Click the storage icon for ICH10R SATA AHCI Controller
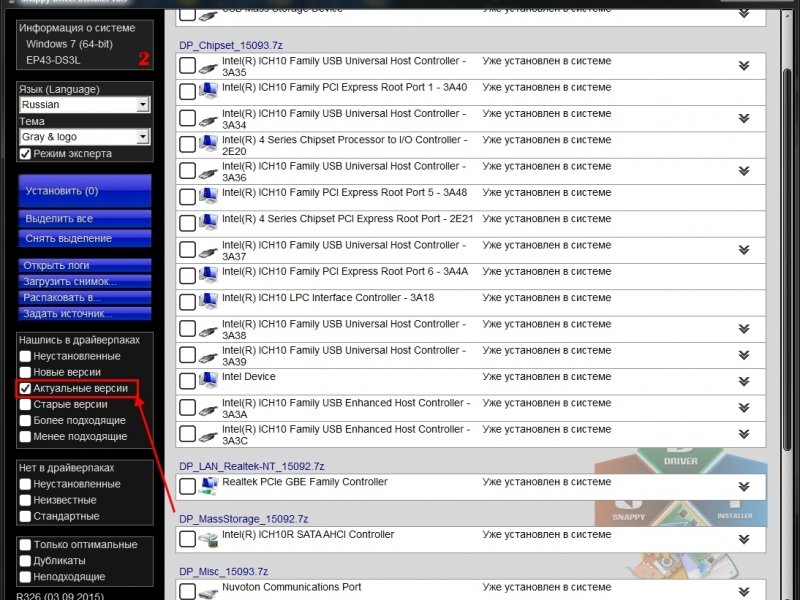 click(208, 539)
